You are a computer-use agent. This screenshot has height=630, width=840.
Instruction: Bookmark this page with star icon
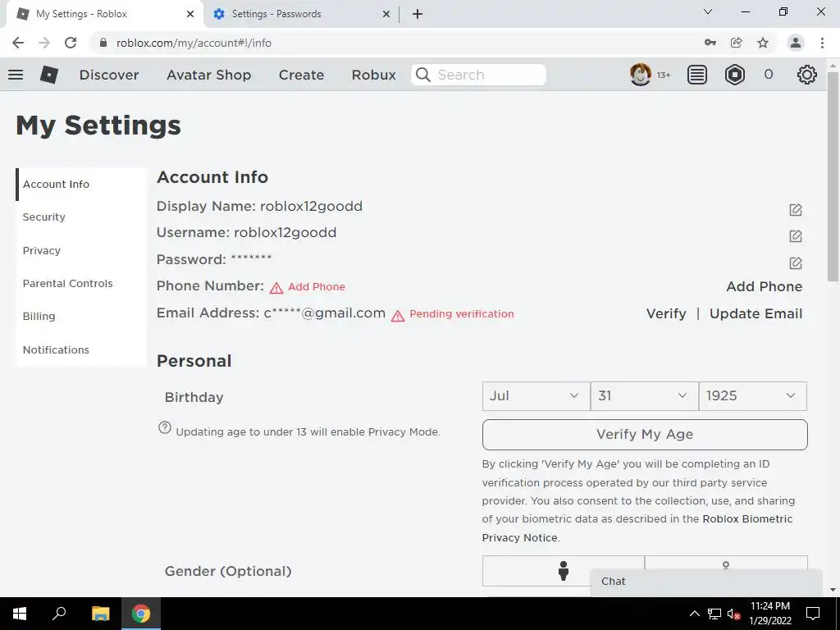[763, 43]
